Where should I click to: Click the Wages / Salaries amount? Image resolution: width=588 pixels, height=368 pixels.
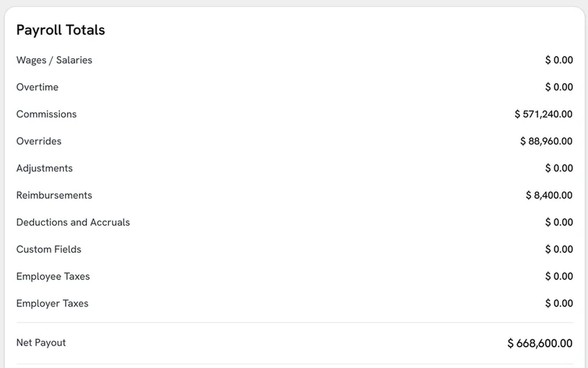pos(559,60)
